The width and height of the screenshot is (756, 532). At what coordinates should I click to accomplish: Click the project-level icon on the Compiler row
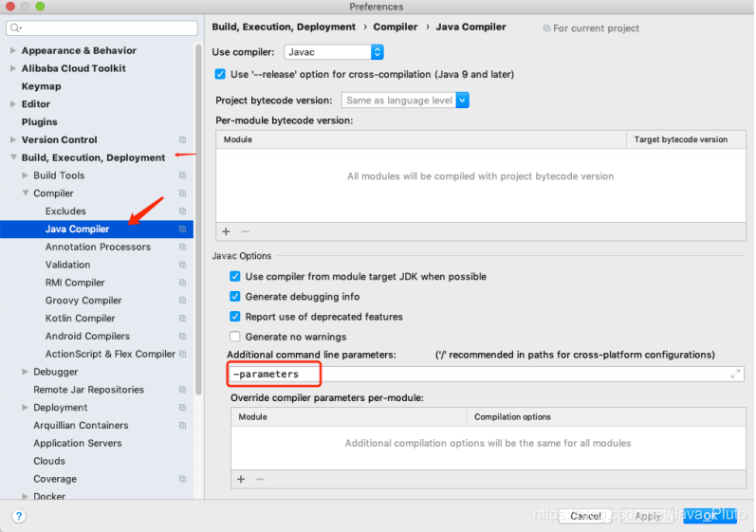(183, 193)
